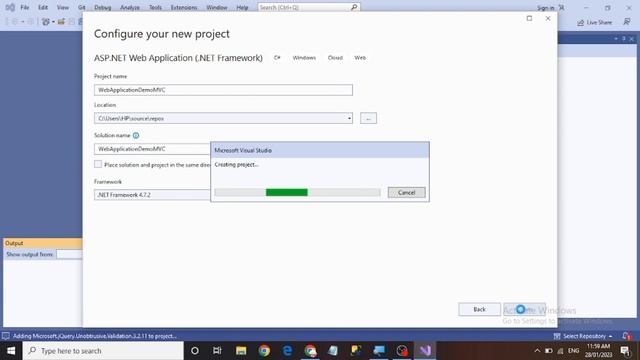The height and width of the screenshot is (360, 640).
Task: Click the Cortana circle icon
Action: (195, 351)
